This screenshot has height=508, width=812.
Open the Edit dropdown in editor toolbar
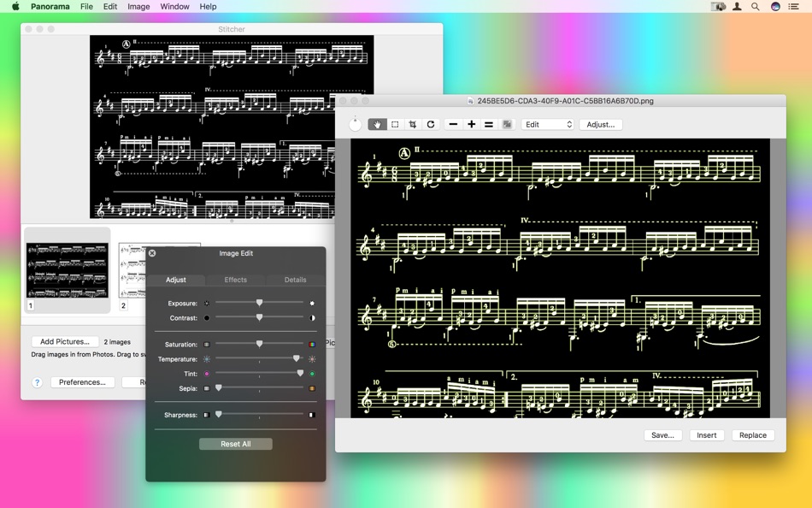[x=548, y=124]
